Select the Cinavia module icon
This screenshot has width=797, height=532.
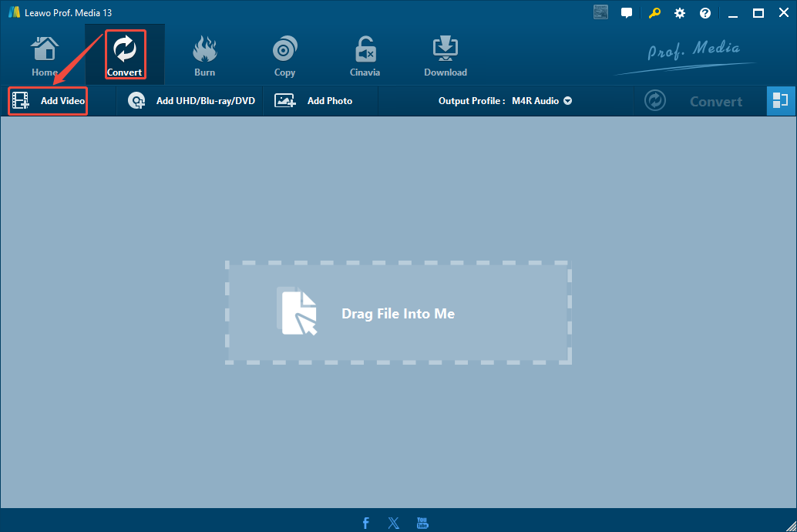[365, 48]
